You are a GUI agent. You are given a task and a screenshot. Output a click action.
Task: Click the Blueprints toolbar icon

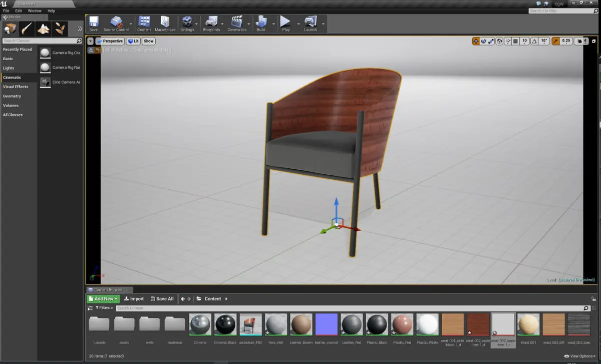tap(211, 24)
